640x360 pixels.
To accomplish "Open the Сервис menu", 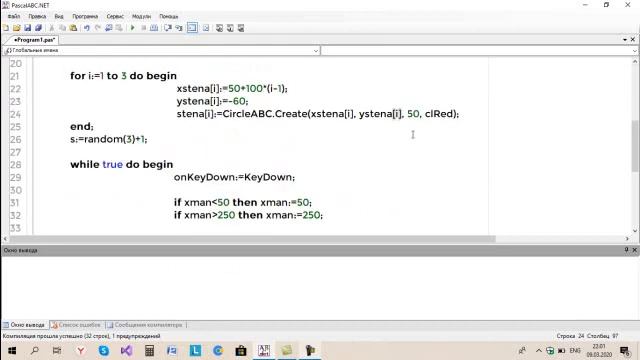I will 115,16.
